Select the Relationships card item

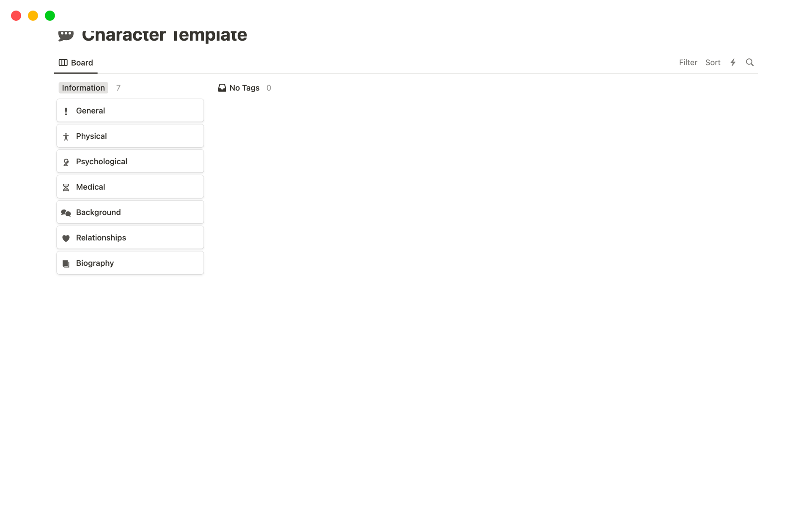130,237
